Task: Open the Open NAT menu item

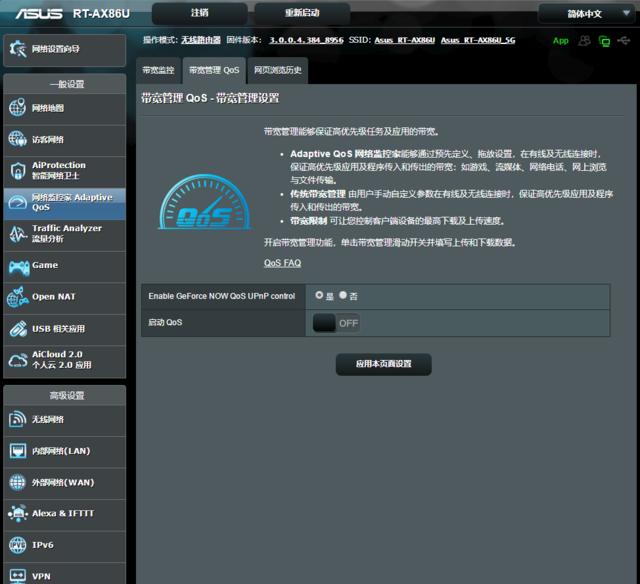Action: click(64, 298)
